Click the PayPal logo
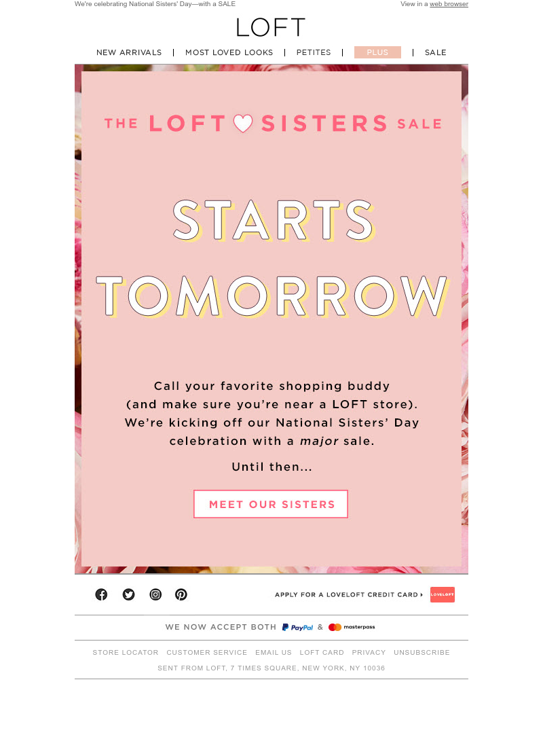Viewport: 543px width, 756px height. point(298,627)
